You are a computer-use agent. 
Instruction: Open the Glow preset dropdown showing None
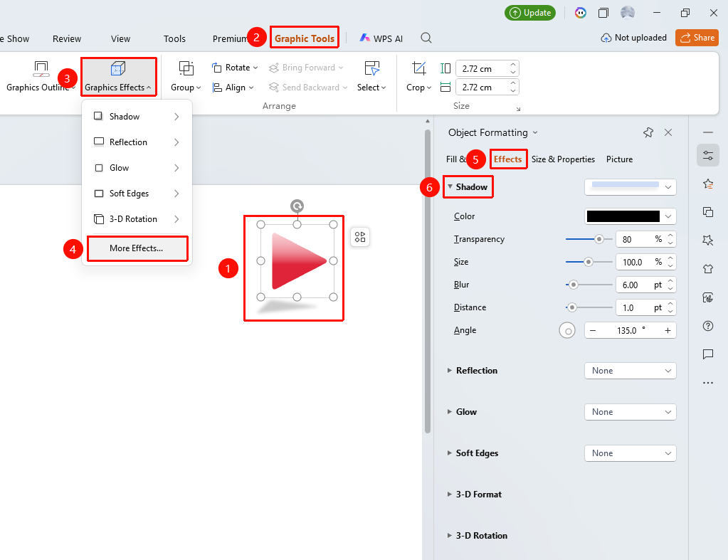630,412
